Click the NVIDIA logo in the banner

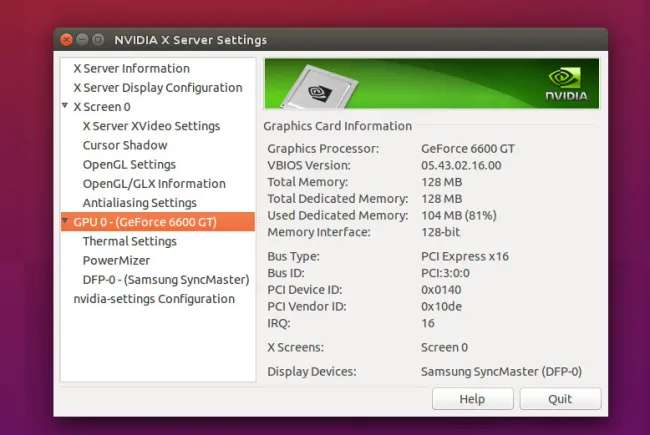pyautogui.click(x=567, y=83)
